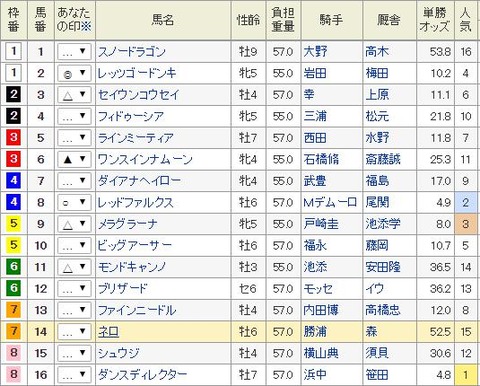480x386 pixels.
Task: Expand the mark selector for スノードラゴン
Action: pyautogui.click(x=74, y=52)
